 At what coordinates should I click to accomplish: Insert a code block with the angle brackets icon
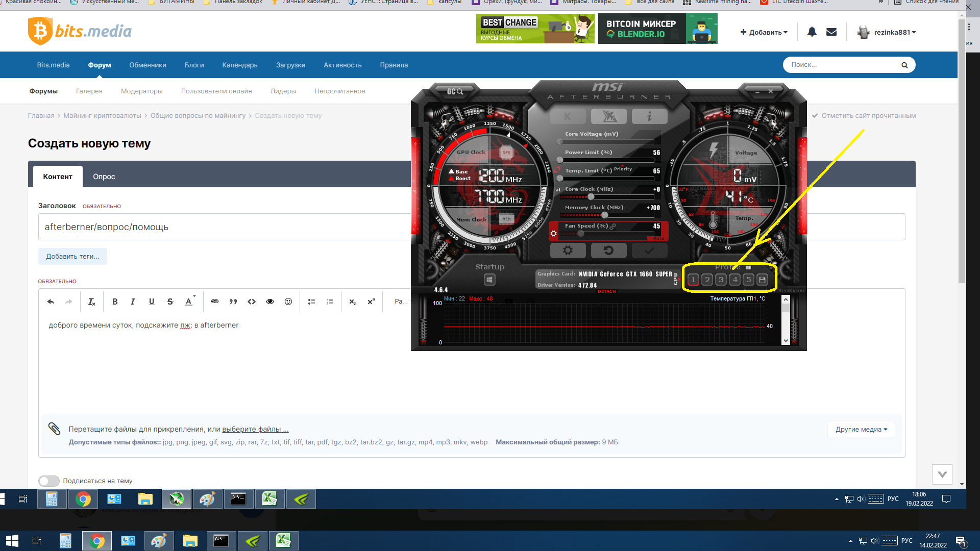click(x=252, y=302)
